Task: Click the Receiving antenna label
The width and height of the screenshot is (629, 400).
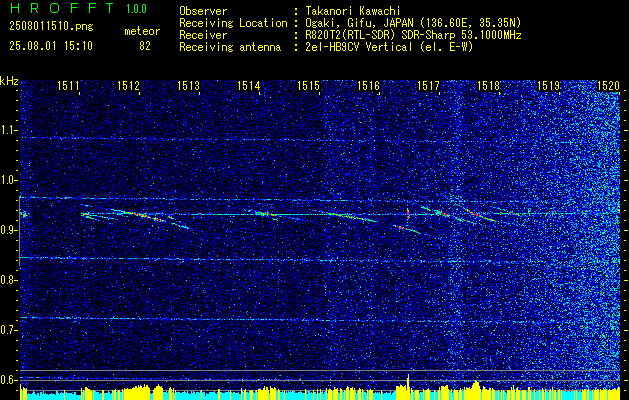Action: click(230, 47)
